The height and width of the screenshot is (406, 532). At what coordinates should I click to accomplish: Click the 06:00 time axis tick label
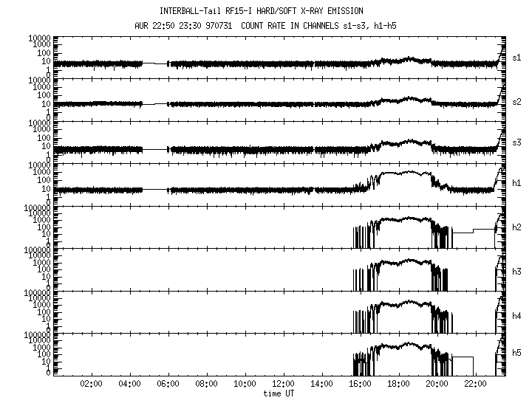[168, 385]
